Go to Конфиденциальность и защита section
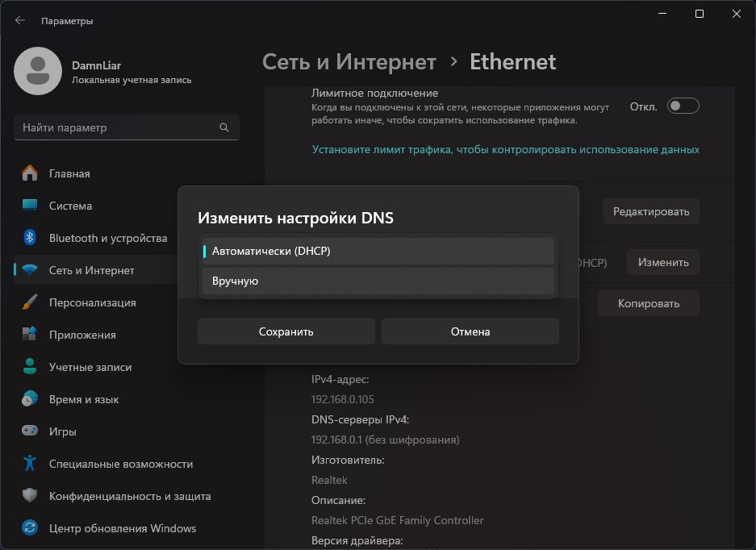Screen dimensions: 756x550 [129, 496]
